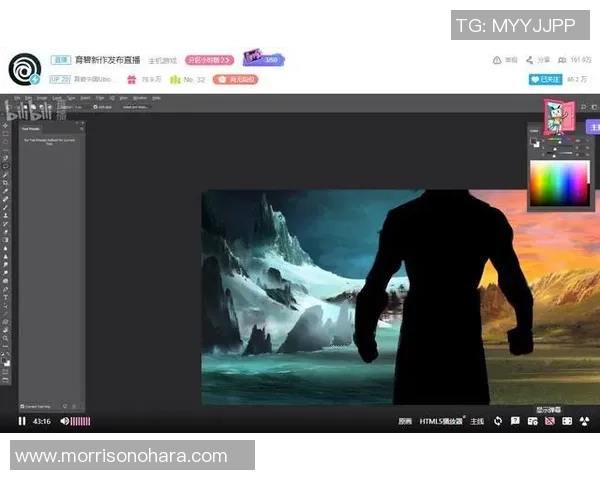Open the pink 分区小时榜 ranking badge
Screen dimensions: 600x480
click(x=208, y=60)
